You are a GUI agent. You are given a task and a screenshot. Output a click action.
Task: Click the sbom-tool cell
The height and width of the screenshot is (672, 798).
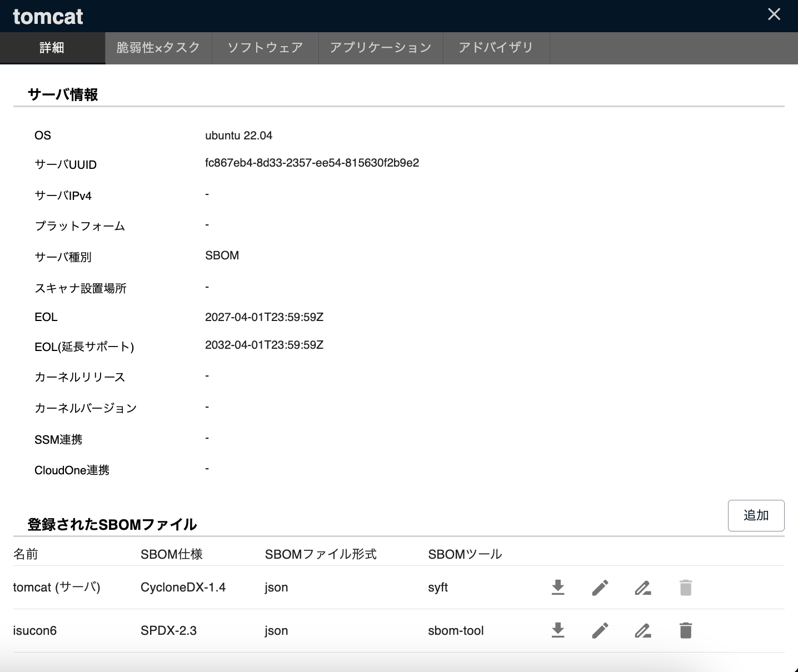coord(456,630)
